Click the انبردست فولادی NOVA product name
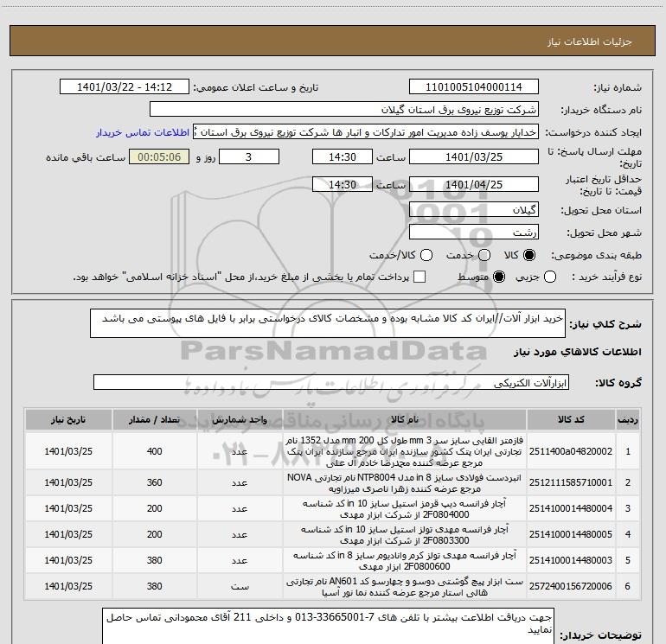The width and height of the screenshot is (666, 644). pos(405,482)
